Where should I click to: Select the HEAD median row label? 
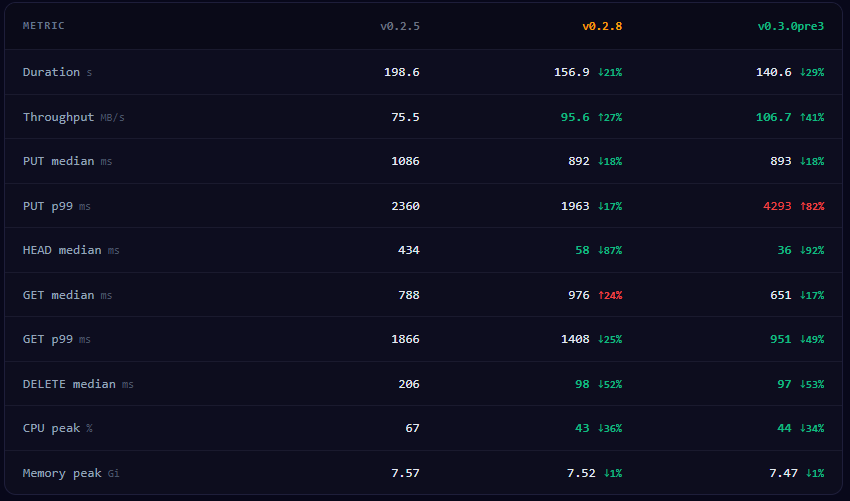tap(62, 250)
